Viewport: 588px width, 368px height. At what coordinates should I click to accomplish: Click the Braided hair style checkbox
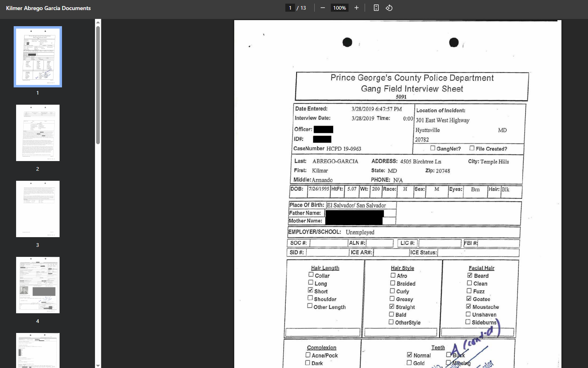(x=392, y=283)
